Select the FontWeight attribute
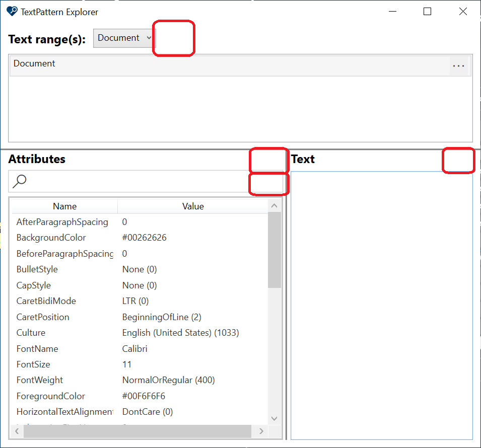The height and width of the screenshot is (448, 481). (40, 380)
